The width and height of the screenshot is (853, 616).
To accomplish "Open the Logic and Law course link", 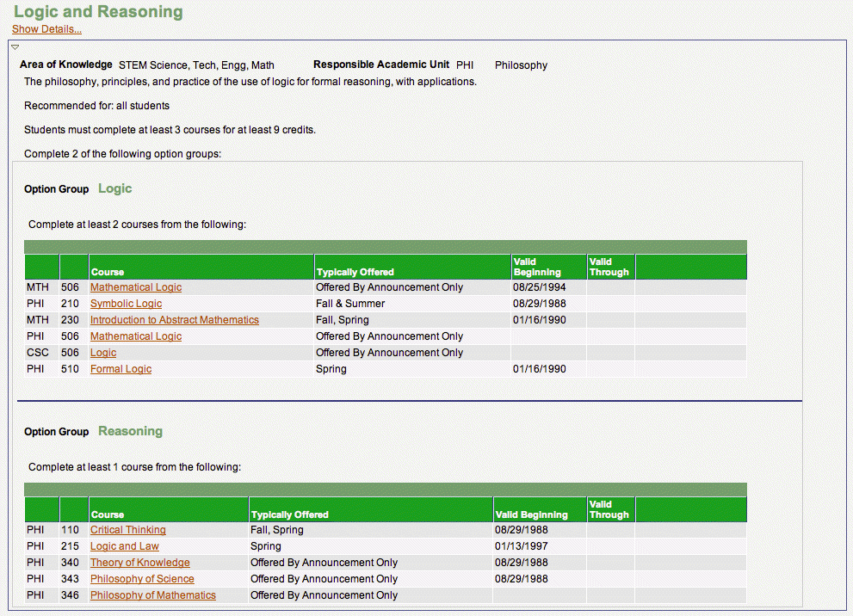I will [125, 546].
